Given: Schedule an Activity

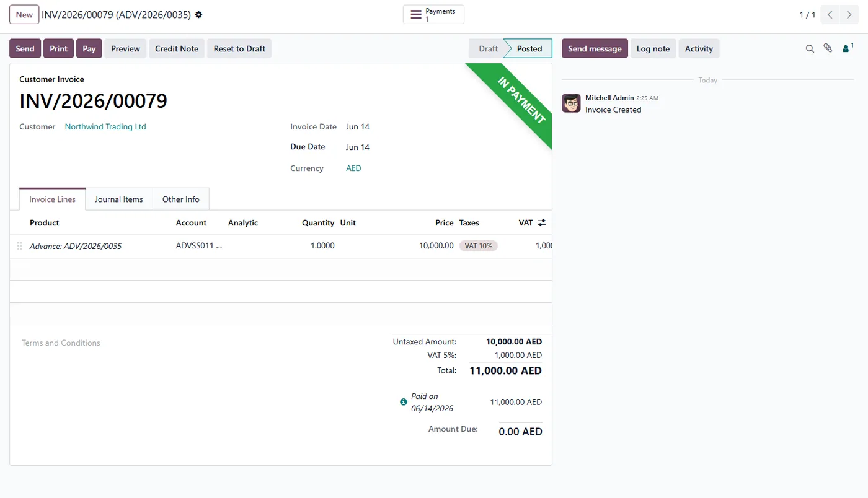Looking at the screenshot, I should pyautogui.click(x=699, y=48).
